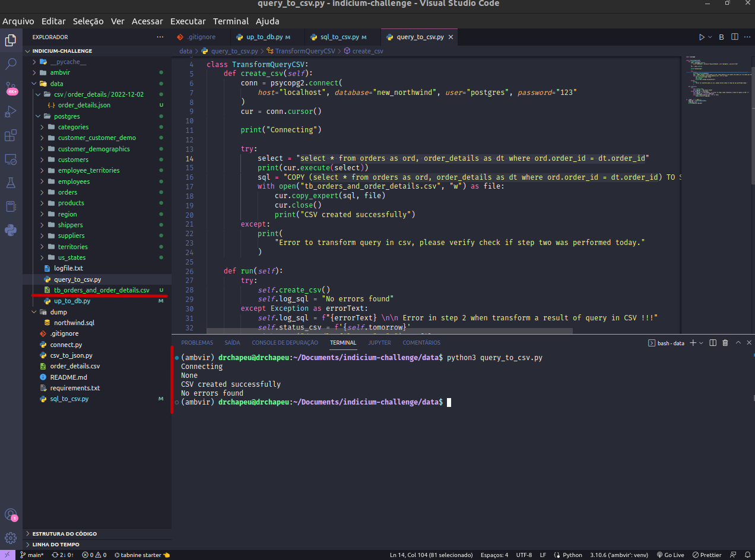This screenshot has width=755, height=560.
Task: Switch to the PROBLEMAS panel tab
Action: tap(196, 342)
